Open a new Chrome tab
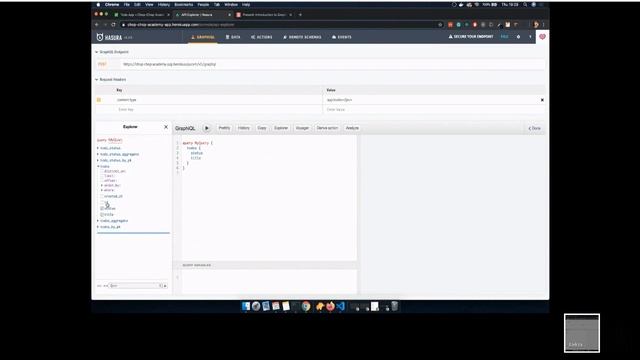The height and width of the screenshot is (360, 640). pos(300,15)
